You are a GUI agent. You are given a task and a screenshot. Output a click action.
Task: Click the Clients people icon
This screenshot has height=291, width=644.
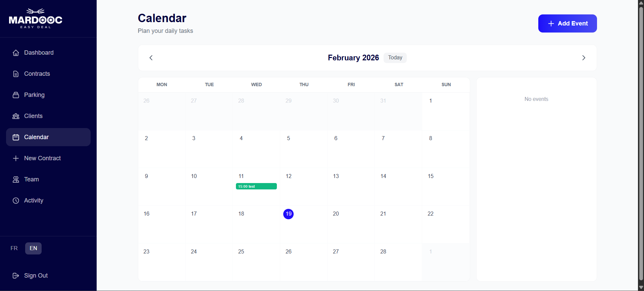16,116
